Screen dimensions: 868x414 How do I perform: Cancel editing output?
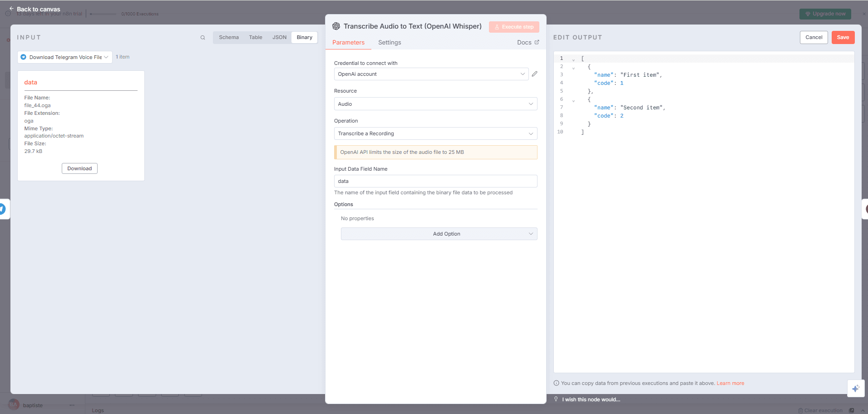tap(814, 37)
